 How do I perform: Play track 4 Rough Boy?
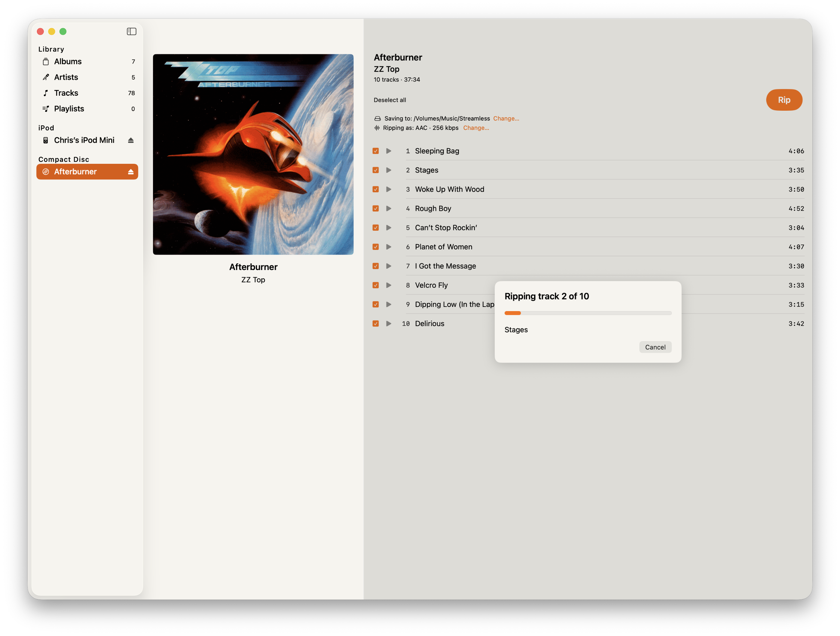pyautogui.click(x=389, y=208)
